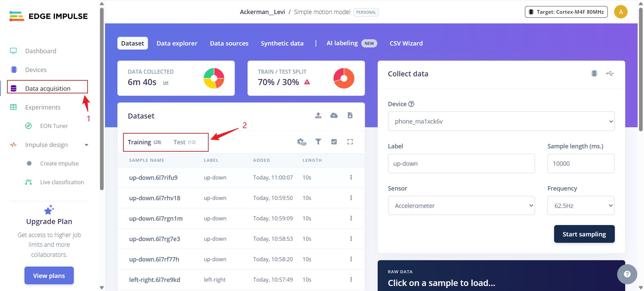Image resolution: width=644 pixels, height=291 pixels.
Task: Click the Sample length input field
Action: pos(581,163)
